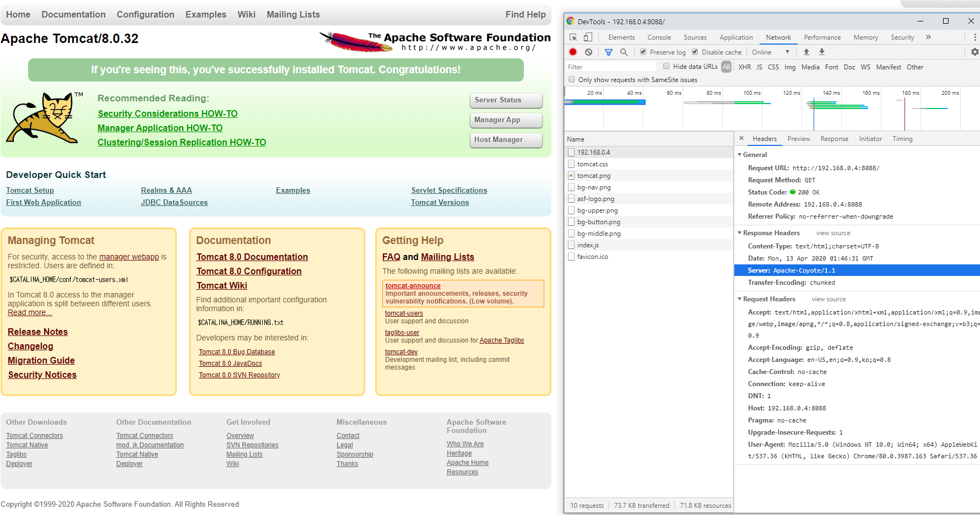Clear the network log
This screenshot has width=980, height=515.
(588, 52)
